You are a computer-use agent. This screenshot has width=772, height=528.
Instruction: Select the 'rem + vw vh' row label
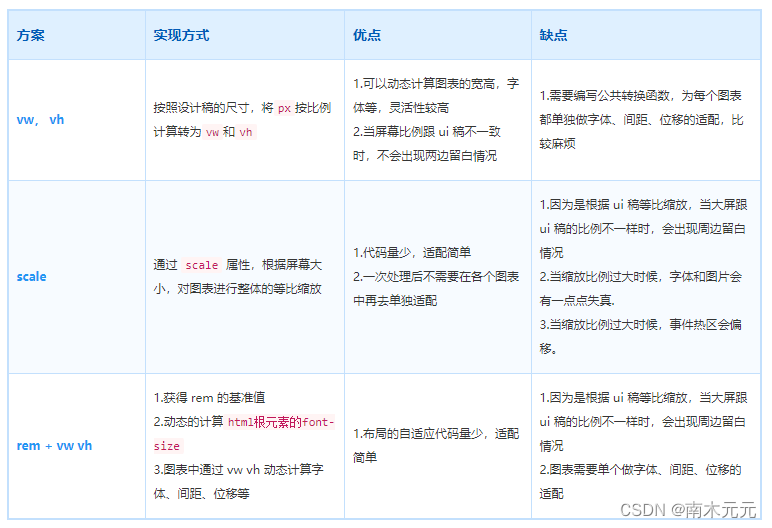(x=54, y=446)
